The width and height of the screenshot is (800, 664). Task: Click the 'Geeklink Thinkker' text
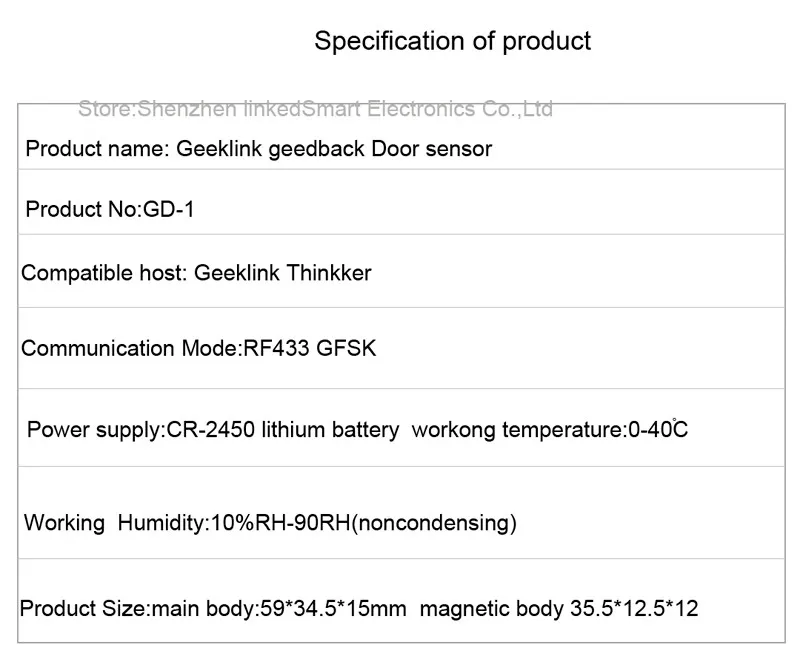[x=283, y=273]
